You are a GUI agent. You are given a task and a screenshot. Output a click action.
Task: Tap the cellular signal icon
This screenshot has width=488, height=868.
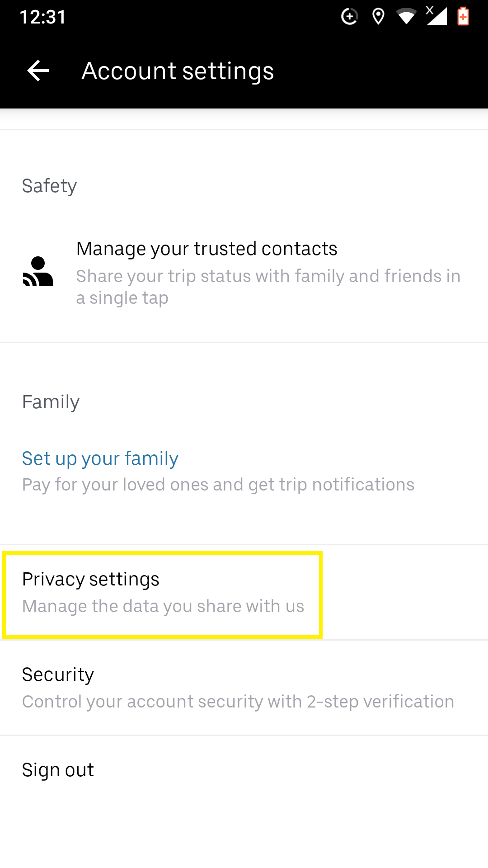point(436,16)
